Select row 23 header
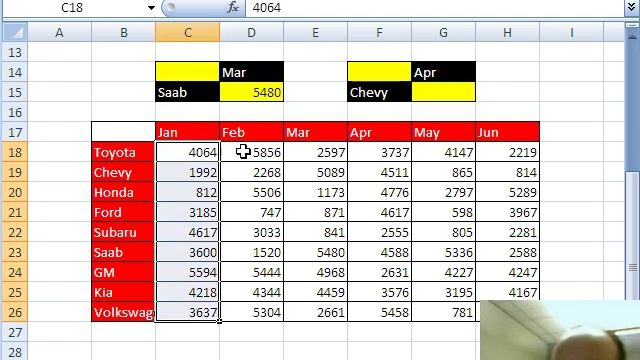The image size is (640, 360). (15, 252)
